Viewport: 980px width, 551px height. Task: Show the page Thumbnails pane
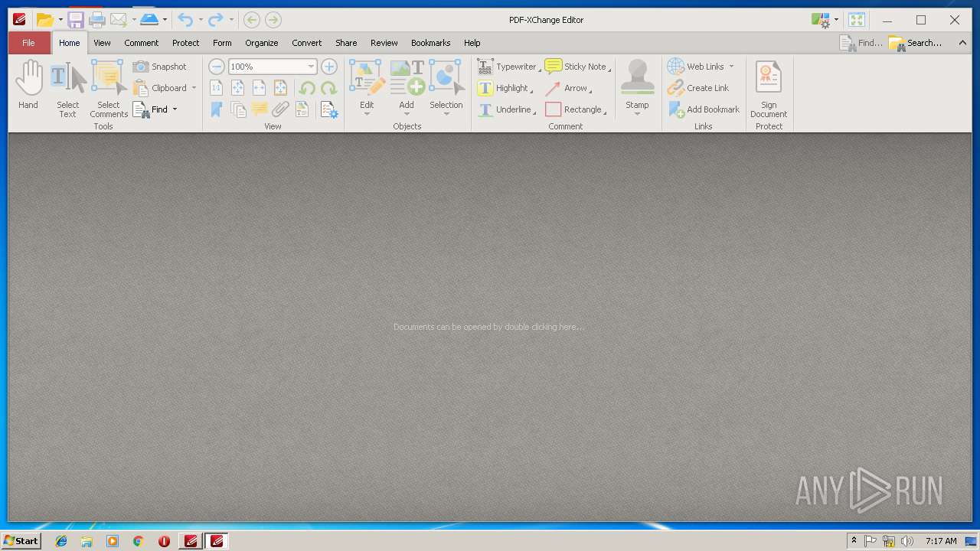238,109
